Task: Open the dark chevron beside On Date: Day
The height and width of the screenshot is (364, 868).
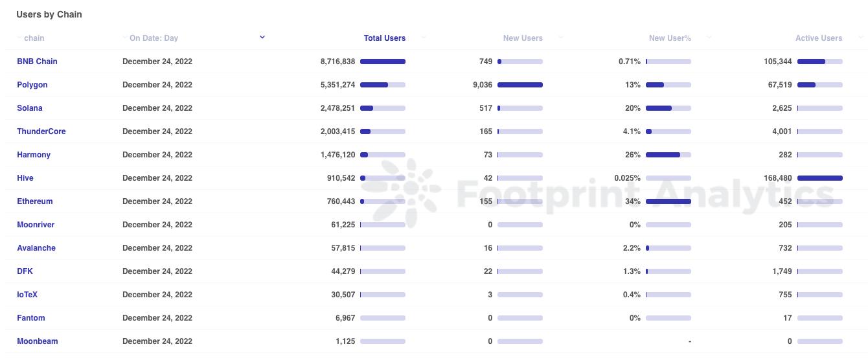Action: (262, 38)
